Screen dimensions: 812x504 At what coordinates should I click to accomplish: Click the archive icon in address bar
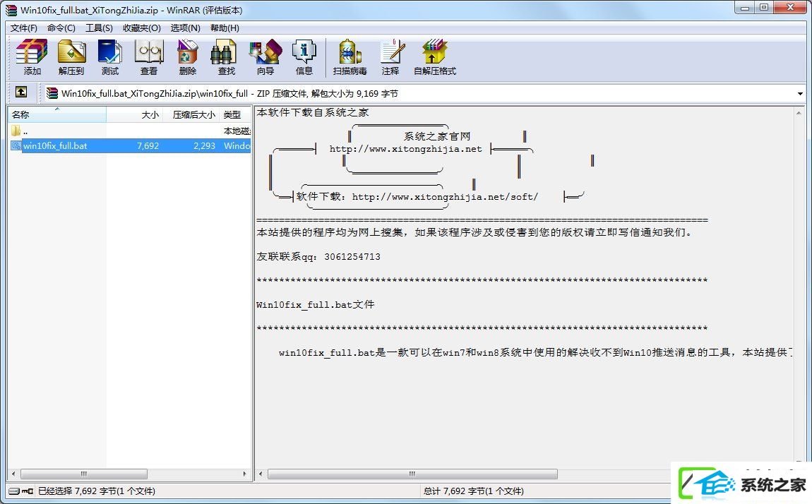pyautogui.click(x=52, y=93)
